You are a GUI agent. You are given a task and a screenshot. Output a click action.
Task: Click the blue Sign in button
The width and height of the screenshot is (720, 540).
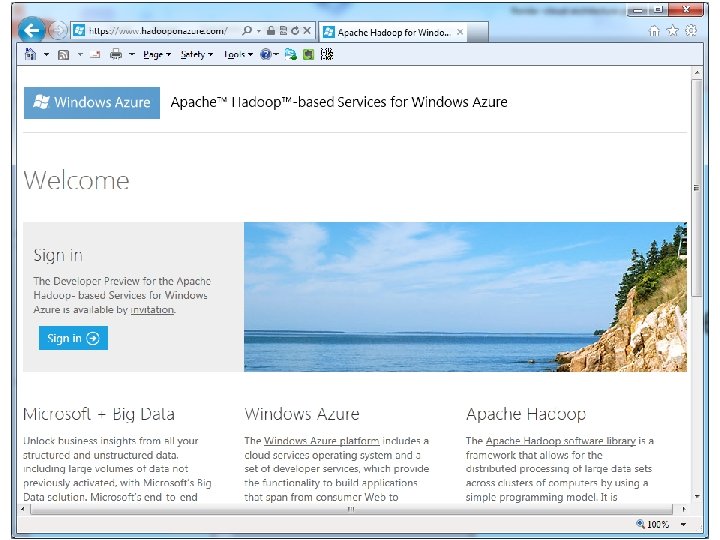click(73, 338)
